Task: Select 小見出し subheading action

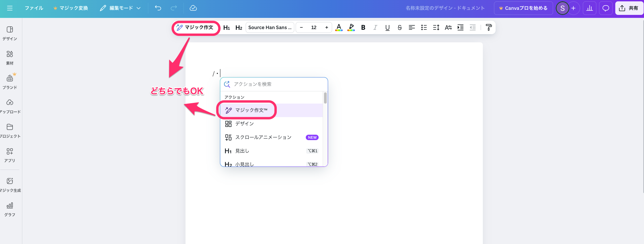Action: click(272, 163)
